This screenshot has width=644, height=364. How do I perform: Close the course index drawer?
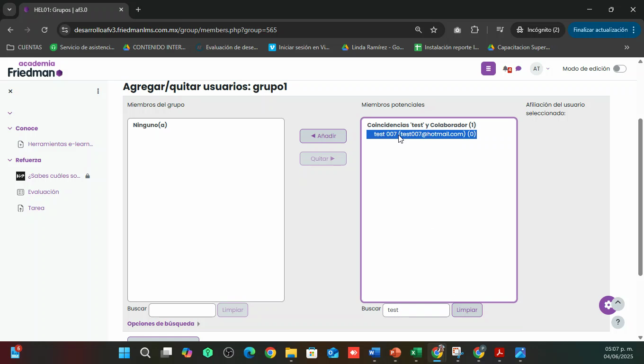pyautogui.click(x=10, y=91)
